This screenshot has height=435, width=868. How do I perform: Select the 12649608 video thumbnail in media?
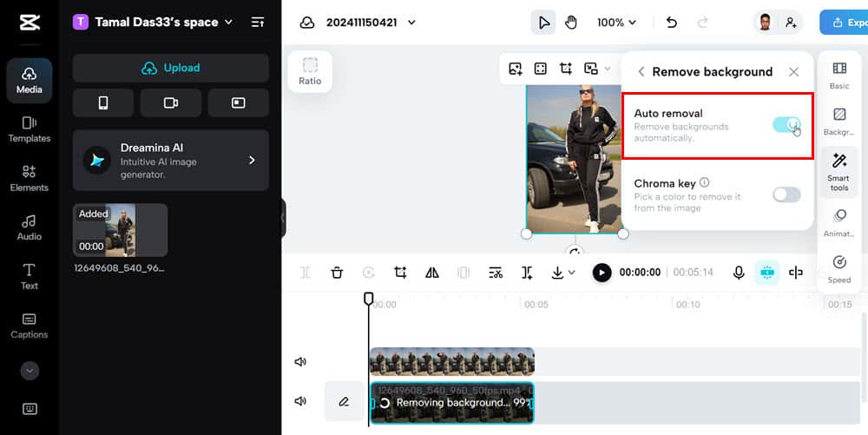click(120, 230)
